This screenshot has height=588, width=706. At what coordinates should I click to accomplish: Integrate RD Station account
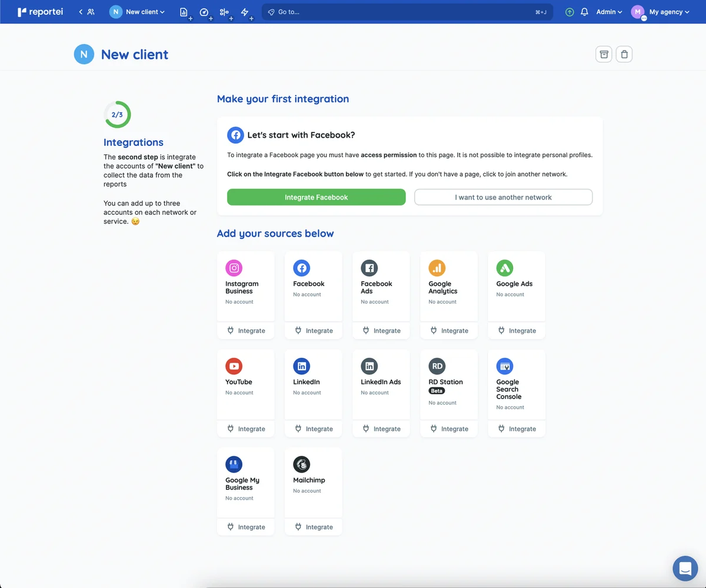(449, 429)
